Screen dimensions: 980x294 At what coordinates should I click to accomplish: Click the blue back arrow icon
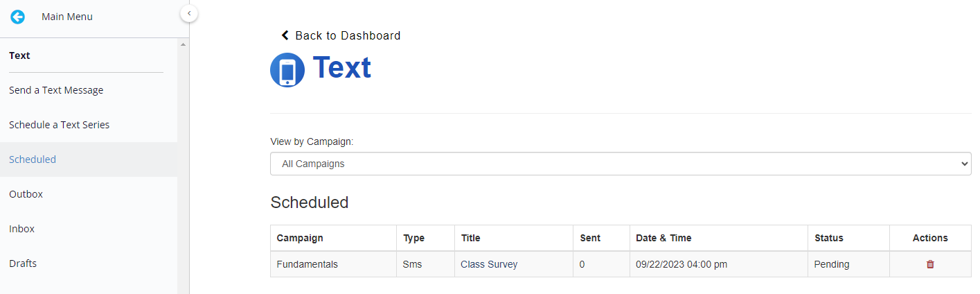[17, 17]
